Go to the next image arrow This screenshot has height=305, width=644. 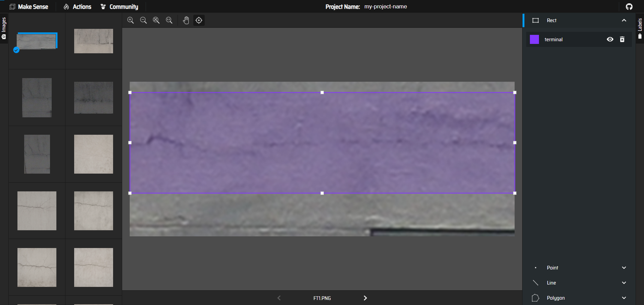pyautogui.click(x=365, y=298)
